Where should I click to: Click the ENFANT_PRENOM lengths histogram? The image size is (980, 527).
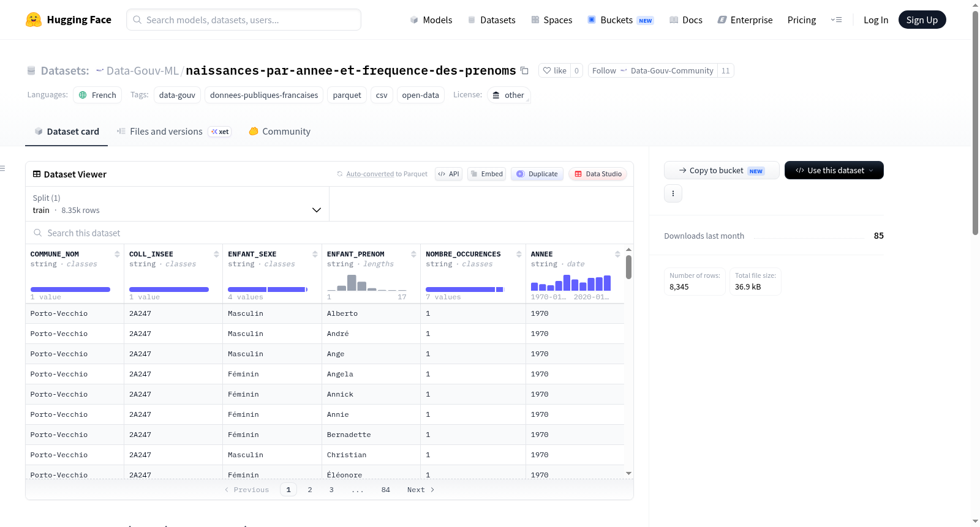tap(366, 283)
